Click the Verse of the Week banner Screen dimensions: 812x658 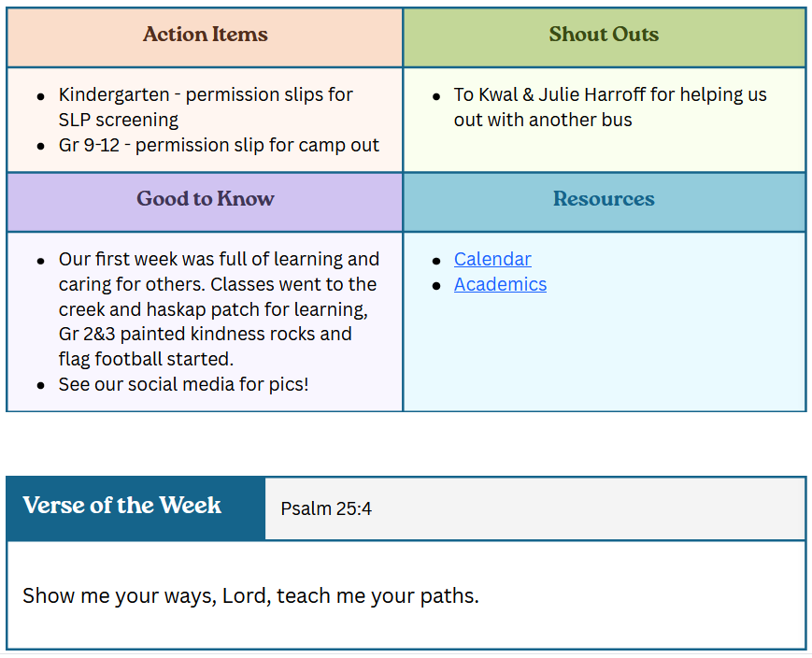122,506
